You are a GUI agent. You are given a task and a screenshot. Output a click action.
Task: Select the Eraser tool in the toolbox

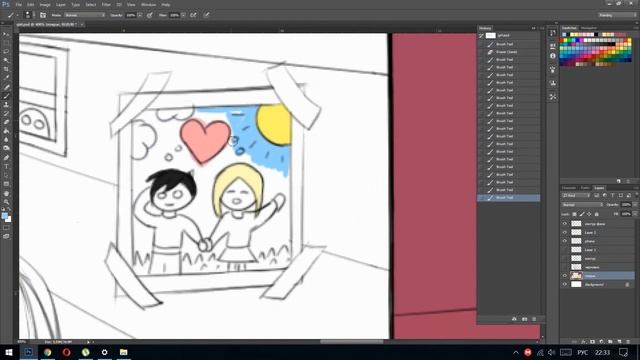[x=6, y=122]
